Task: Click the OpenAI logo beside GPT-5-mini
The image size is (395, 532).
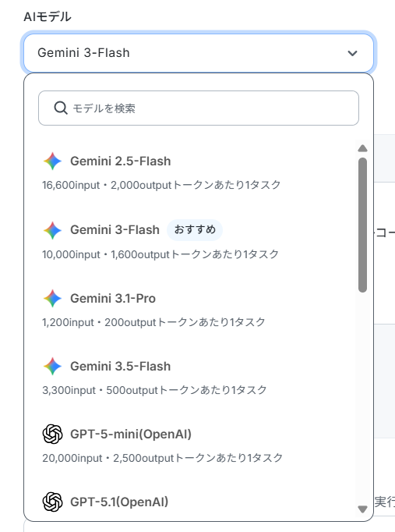Action: tap(52, 434)
